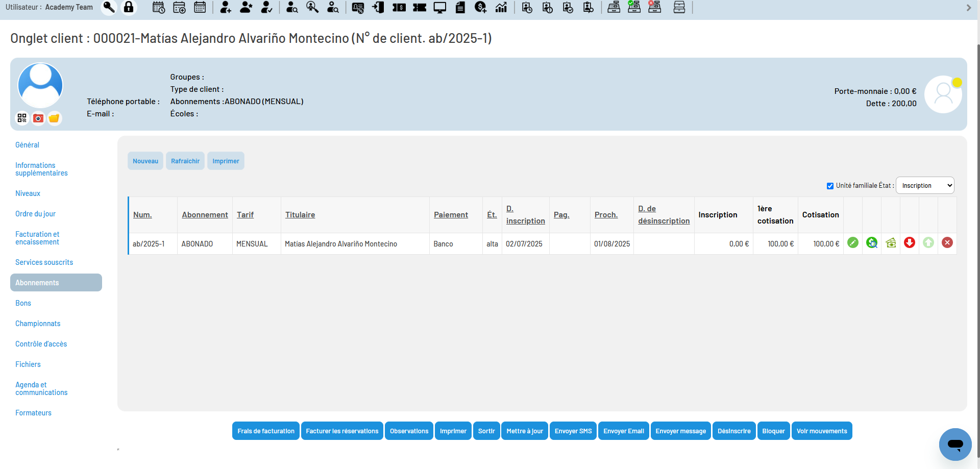This screenshot has width=980, height=469.
Task: Click the dollar coin with plus icon
Action: 480,7
